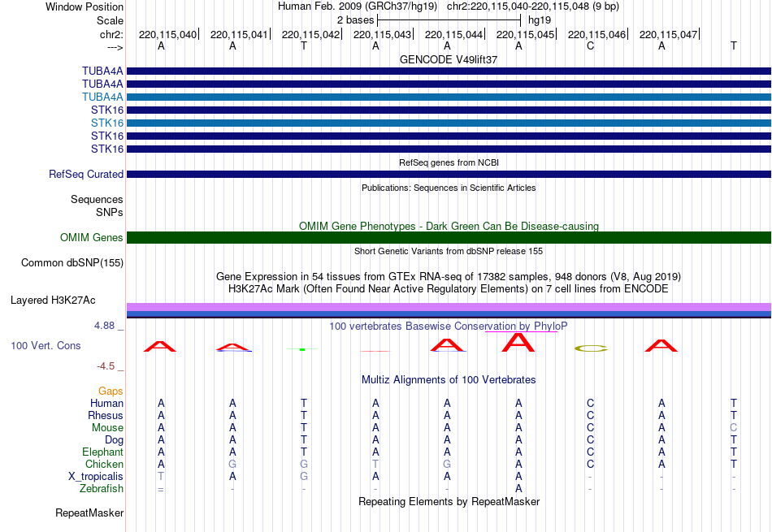The height and width of the screenshot is (532, 772).
Task: Click the light blue STK16 transcript bar
Action: [449, 123]
